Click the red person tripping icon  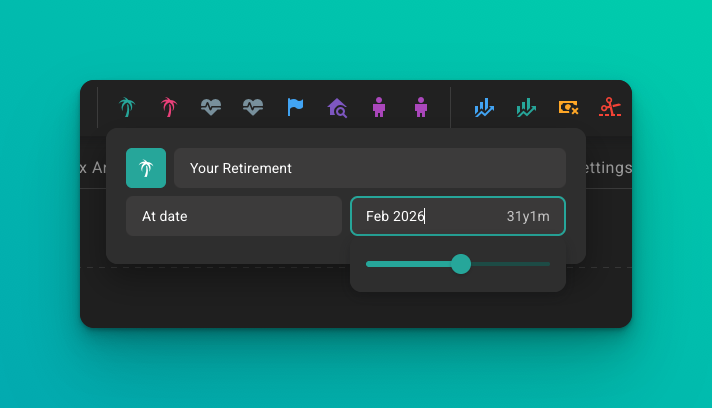610,107
